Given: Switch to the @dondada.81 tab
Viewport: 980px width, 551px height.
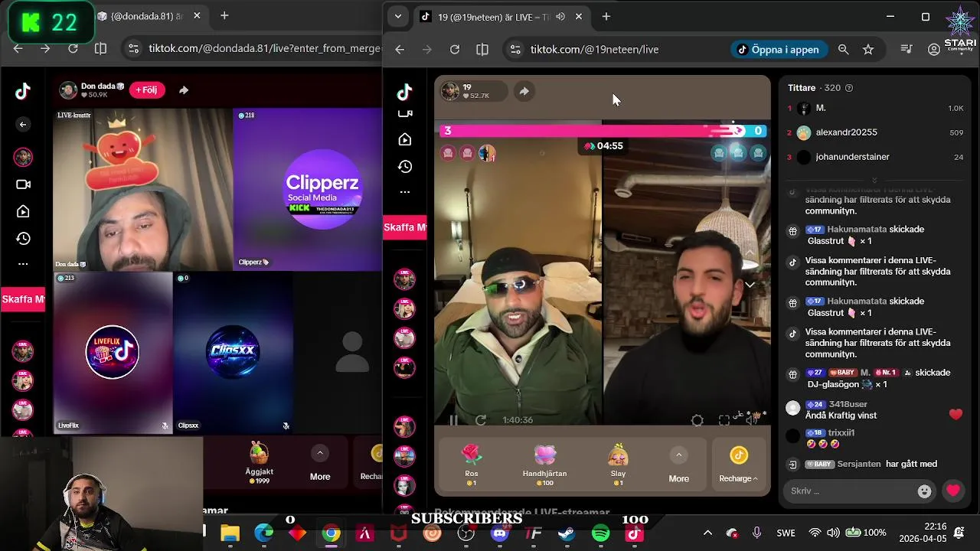Looking at the screenshot, I should coord(149,16).
